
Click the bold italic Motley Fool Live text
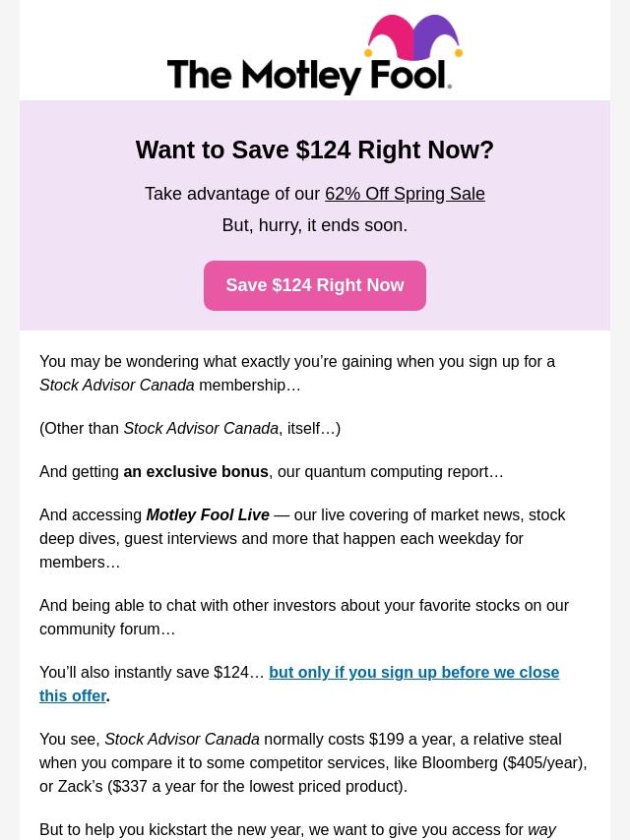click(x=207, y=515)
